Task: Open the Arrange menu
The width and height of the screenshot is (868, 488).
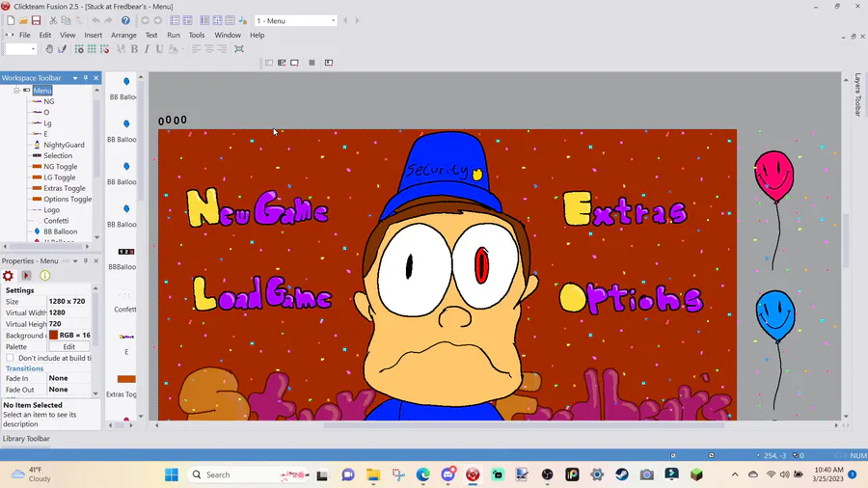Action: point(123,35)
